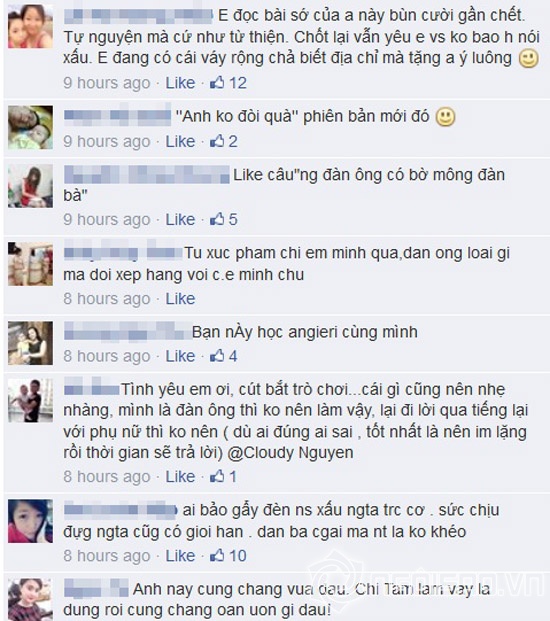550x621 pixels.
Task: Click smiley emoji after 'phiên bản mới đó'
Action: pos(445,117)
